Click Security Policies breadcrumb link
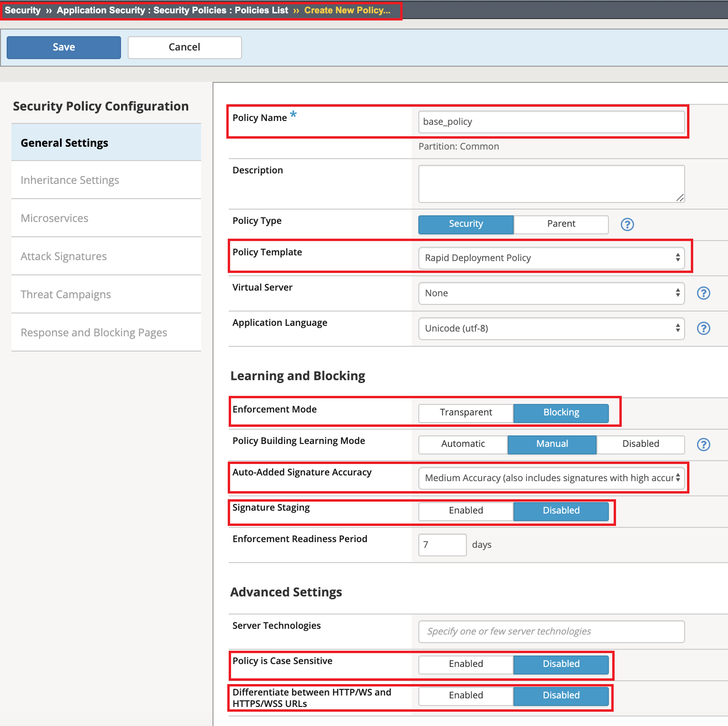The height and width of the screenshot is (726, 728). [x=190, y=10]
